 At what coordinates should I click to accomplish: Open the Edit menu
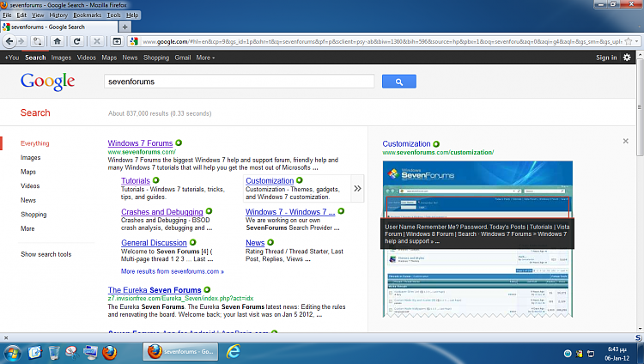[x=21, y=15]
